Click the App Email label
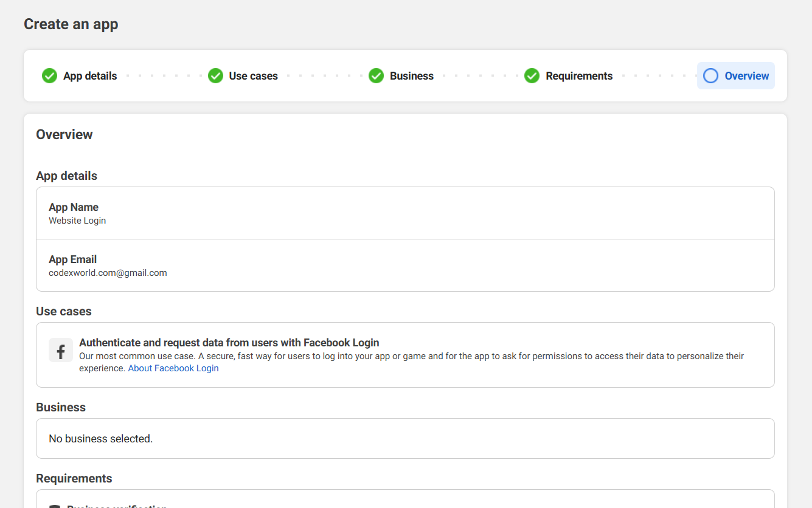The height and width of the screenshot is (508, 812). 73,259
